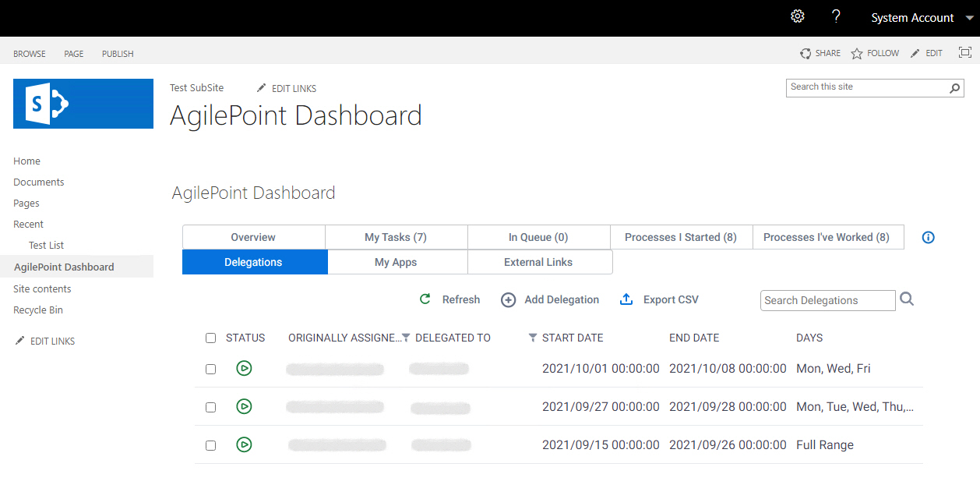The height and width of the screenshot is (499, 980).
Task: Open Test List under Recent
Action: [46, 245]
